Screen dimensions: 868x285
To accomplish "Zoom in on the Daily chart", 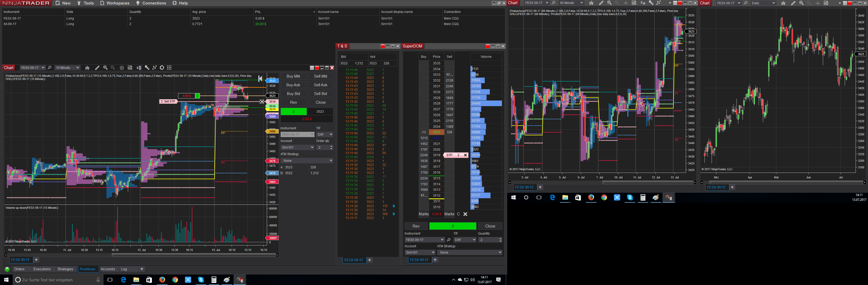I will pos(801,3).
